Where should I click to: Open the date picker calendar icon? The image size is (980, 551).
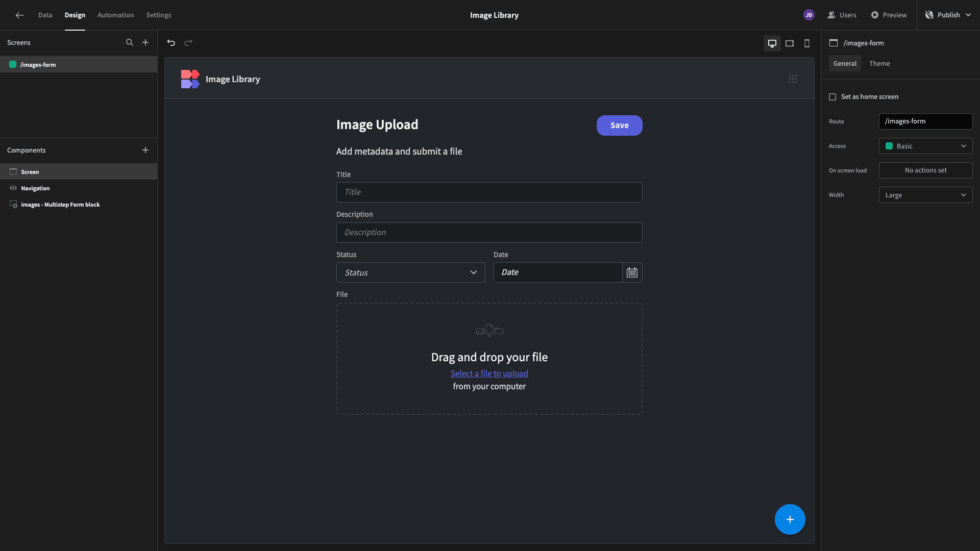coord(632,272)
